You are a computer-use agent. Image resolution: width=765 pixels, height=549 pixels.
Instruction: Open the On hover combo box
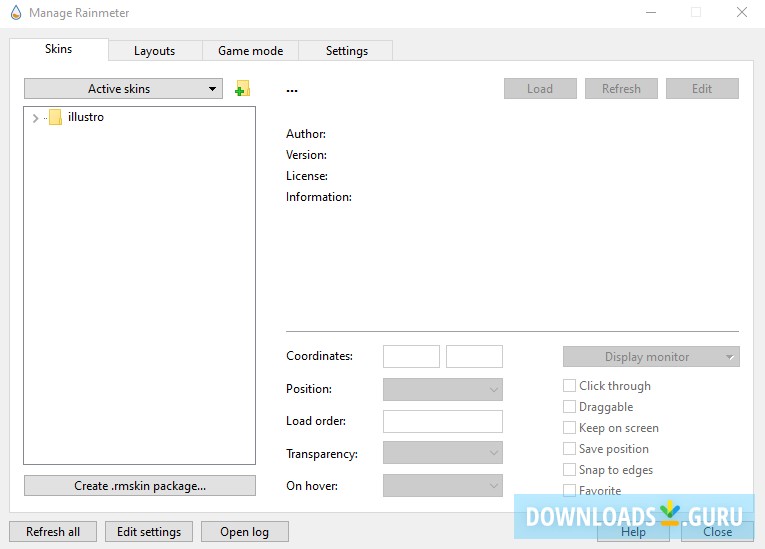coord(443,486)
